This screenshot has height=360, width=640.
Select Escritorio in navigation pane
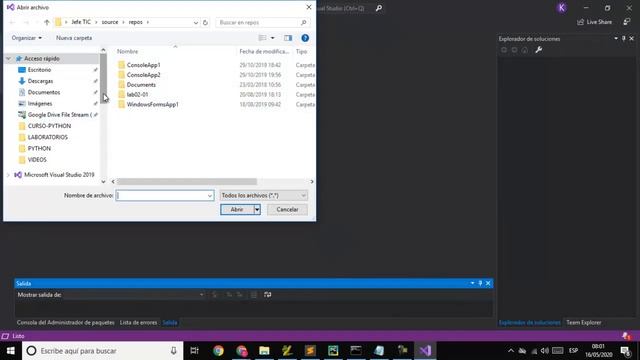[39, 70]
